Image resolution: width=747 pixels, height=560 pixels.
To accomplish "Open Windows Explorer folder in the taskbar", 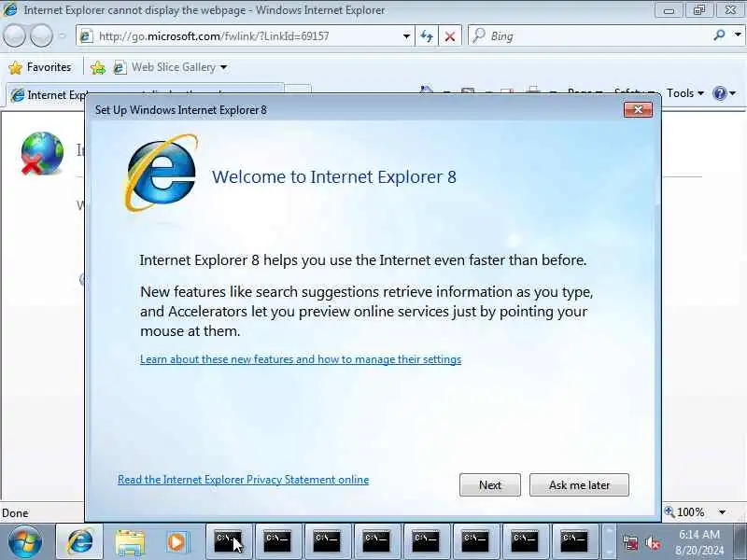I will click(x=130, y=542).
